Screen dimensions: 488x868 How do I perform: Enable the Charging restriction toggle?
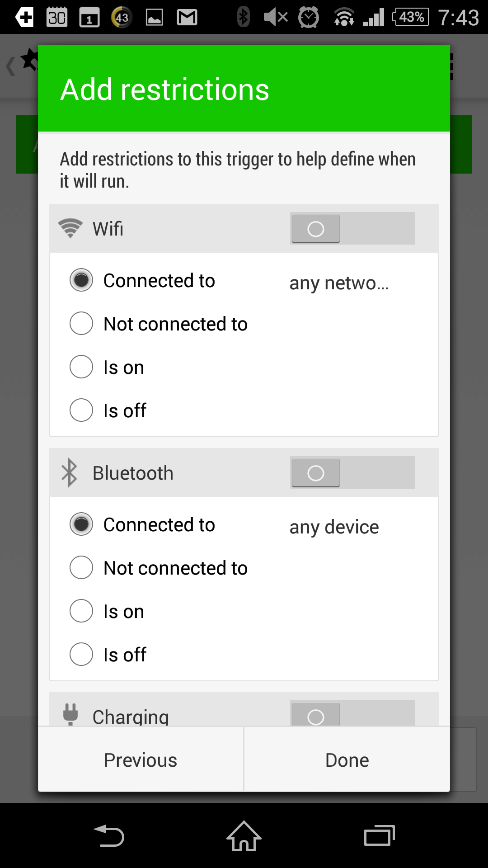pyautogui.click(x=352, y=713)
